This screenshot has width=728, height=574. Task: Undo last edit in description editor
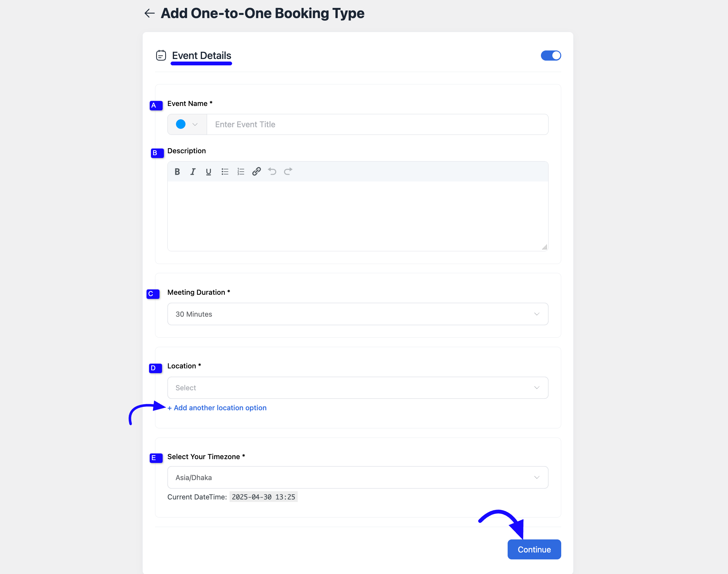(272, 171)
